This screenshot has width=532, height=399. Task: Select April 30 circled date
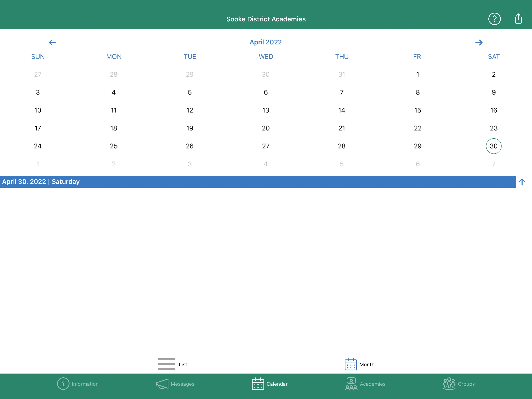tap(493, 146)
